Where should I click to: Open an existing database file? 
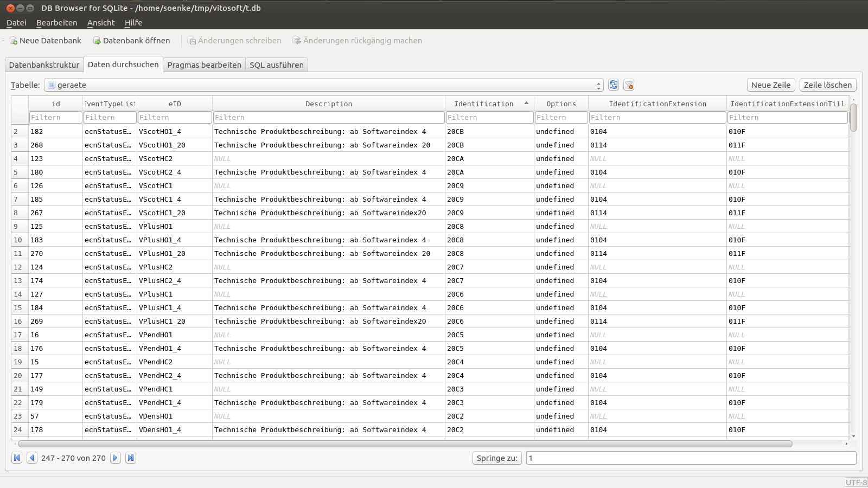click(x=132, y=40)
